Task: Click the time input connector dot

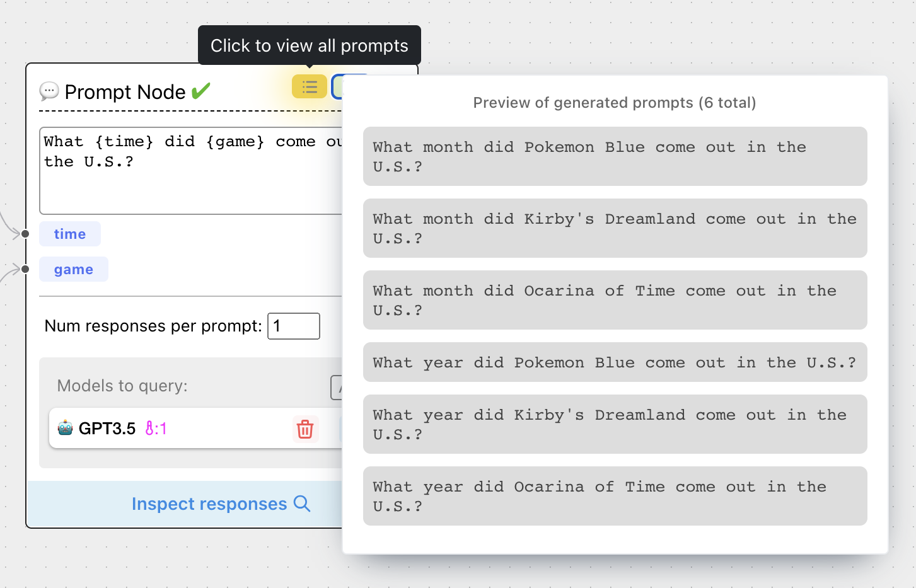Action: point(25,233)
